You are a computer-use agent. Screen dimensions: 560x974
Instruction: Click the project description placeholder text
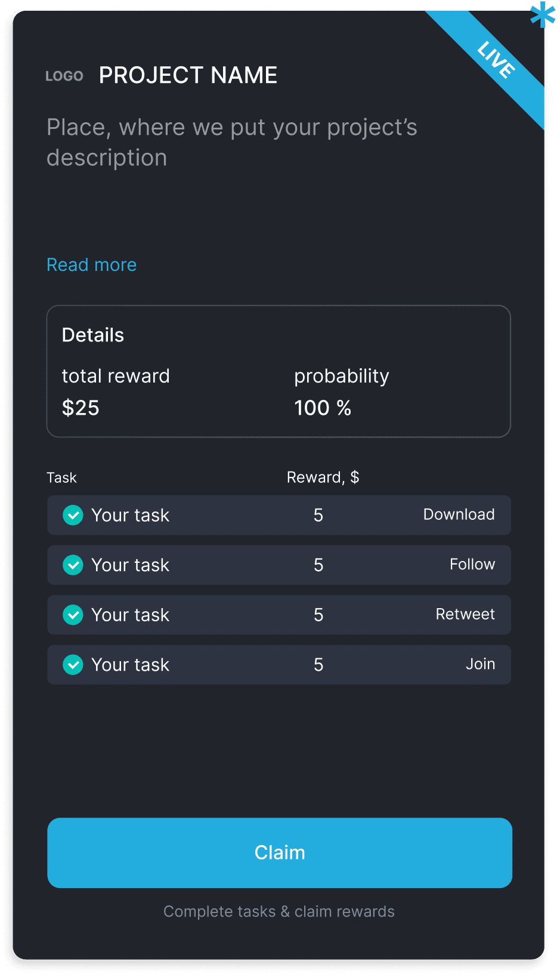(231, 143)
